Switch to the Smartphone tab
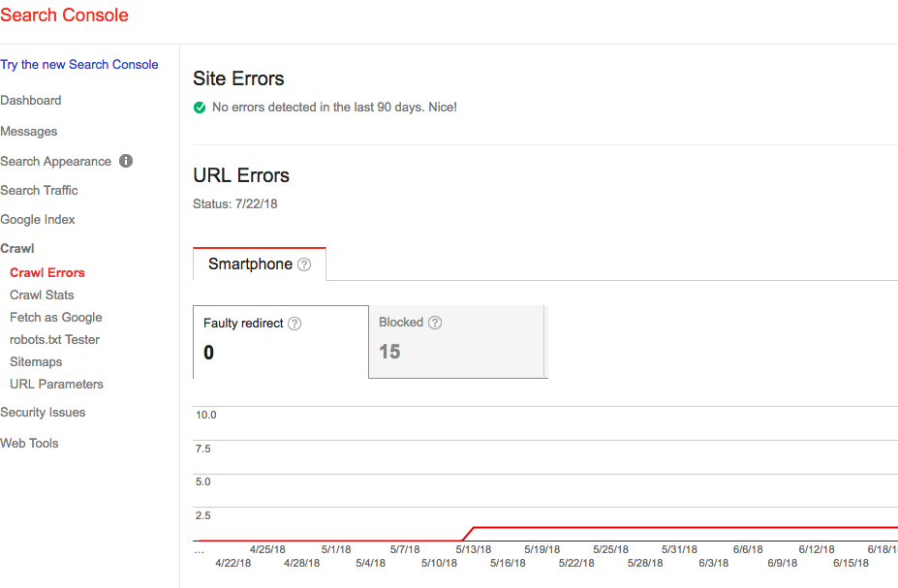The width and height of the screenshot is (898, 588). [252, 263]
